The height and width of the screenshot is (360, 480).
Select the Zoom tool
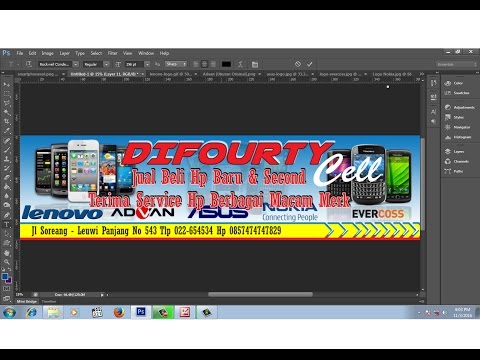point(7,262)
